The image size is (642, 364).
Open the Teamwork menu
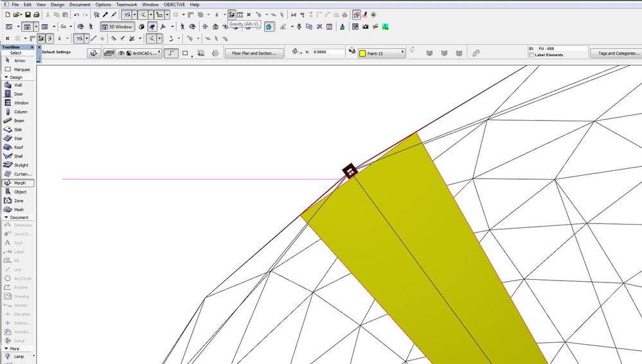click(127, 4)
